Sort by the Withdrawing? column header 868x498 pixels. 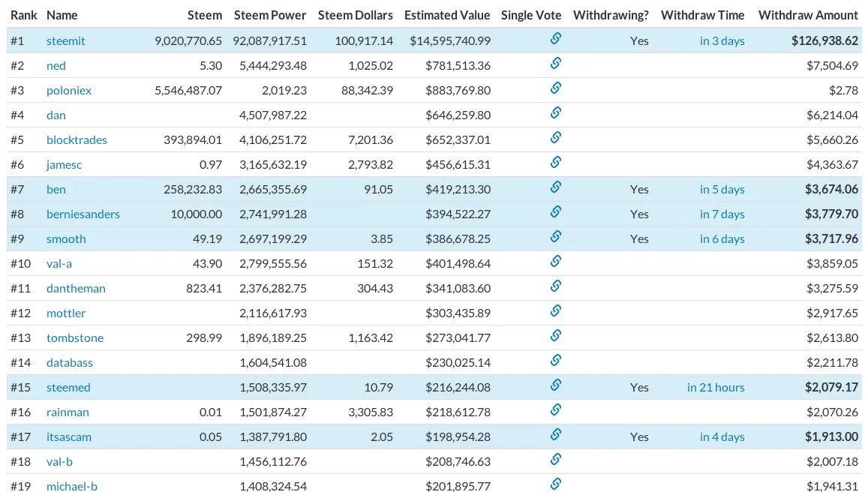[x=611, y=15]
